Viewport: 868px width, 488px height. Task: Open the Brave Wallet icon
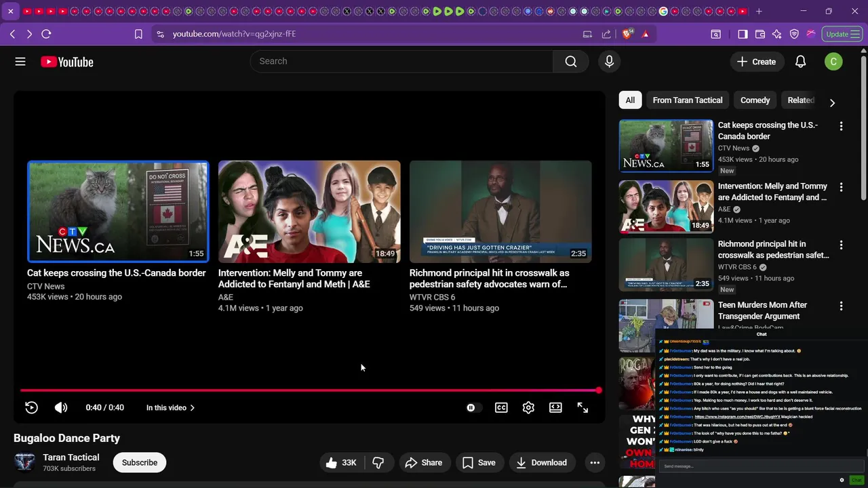click(760, 34)
